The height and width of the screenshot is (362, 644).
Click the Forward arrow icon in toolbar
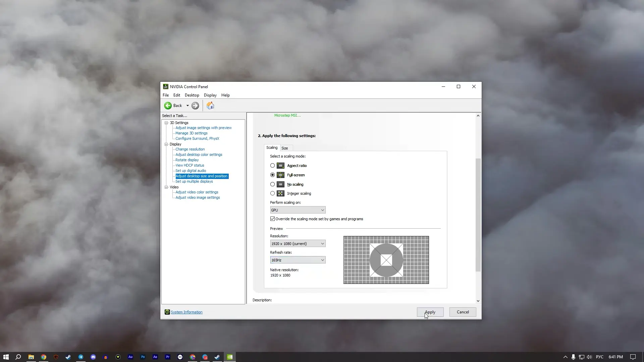(195, 106)
